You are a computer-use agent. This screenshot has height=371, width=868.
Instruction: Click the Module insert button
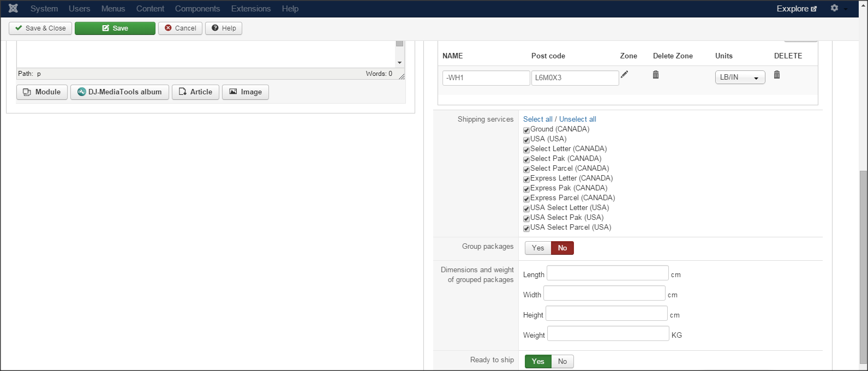42,92
